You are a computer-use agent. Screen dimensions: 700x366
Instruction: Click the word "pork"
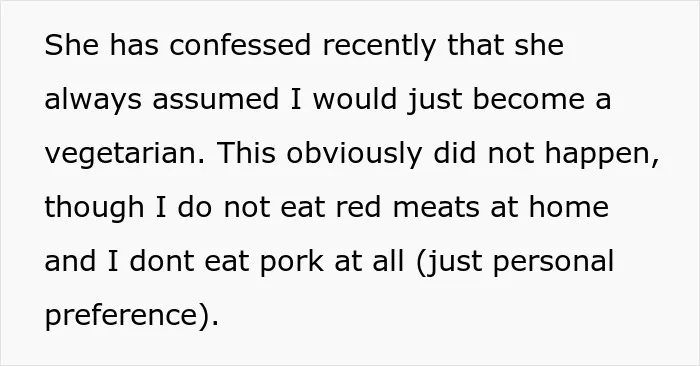(x=292, y=263)
